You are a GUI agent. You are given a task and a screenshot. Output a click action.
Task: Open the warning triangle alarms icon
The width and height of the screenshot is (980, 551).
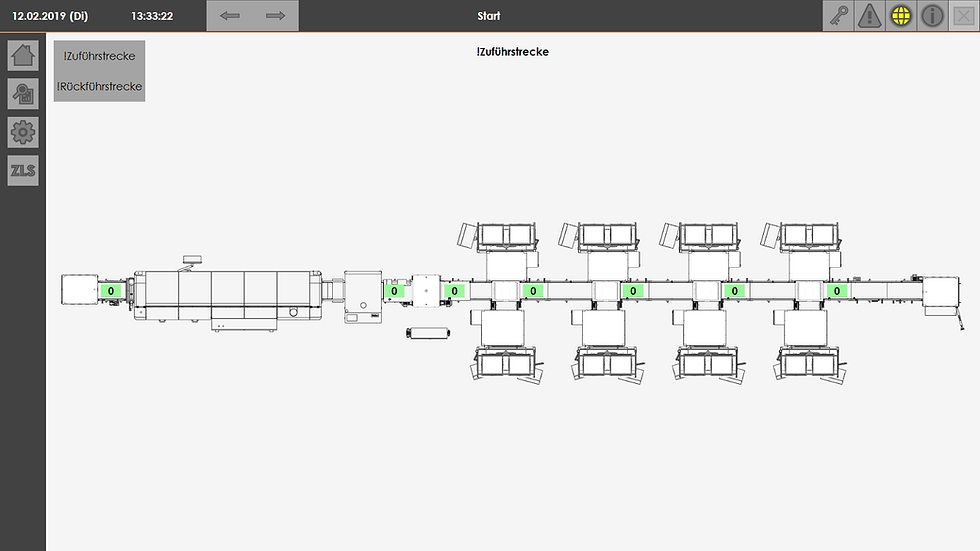point(870,16)
